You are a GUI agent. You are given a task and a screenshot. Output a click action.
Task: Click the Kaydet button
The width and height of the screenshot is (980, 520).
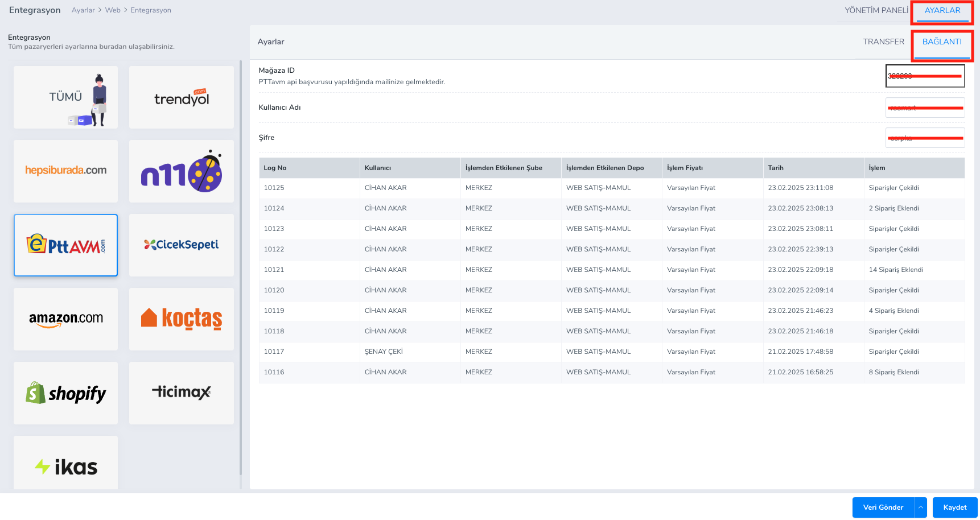954,507
